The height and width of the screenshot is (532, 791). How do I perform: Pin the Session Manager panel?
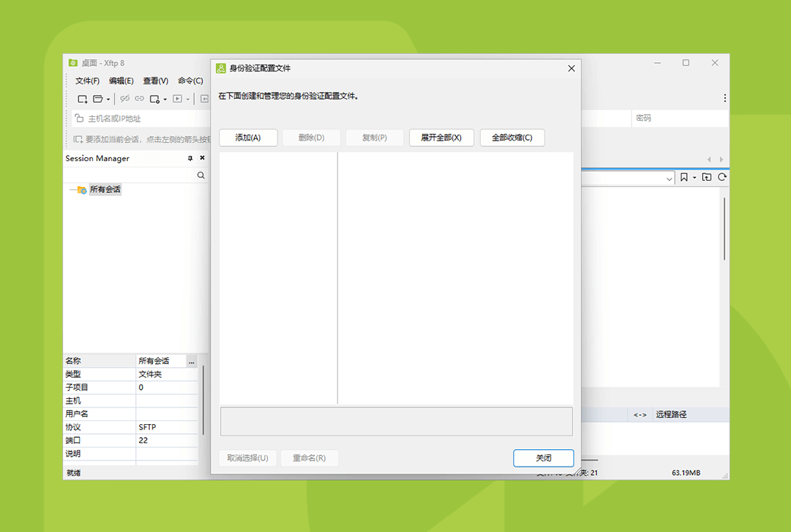click(190, 158)
